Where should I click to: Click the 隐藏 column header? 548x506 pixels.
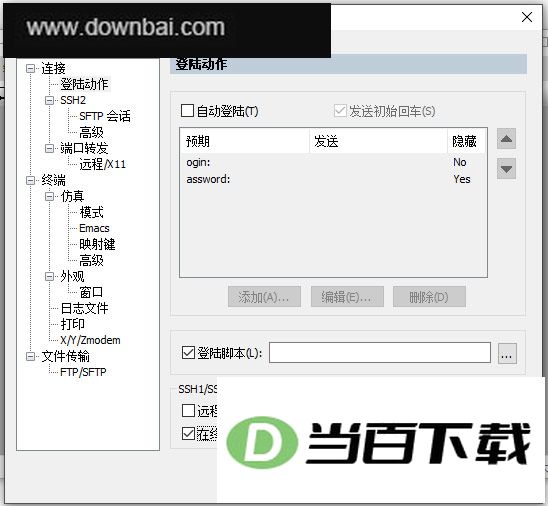(466, 141)
